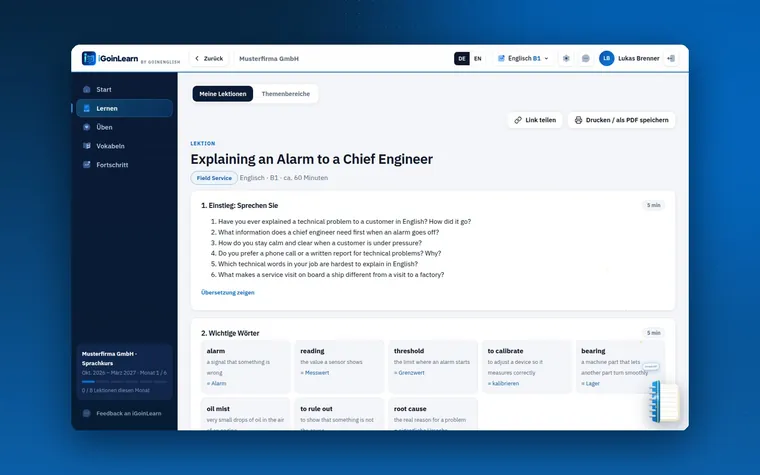The image size is (760, 475).
Task: Click the Fortschritt icon in sidebar
Action: (x=87, y=165)
